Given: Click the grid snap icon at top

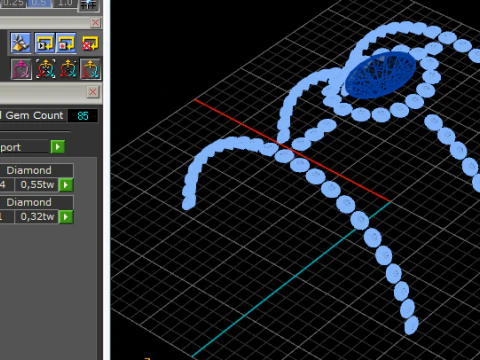Looking at the screenshot, I should click(88, 5).
